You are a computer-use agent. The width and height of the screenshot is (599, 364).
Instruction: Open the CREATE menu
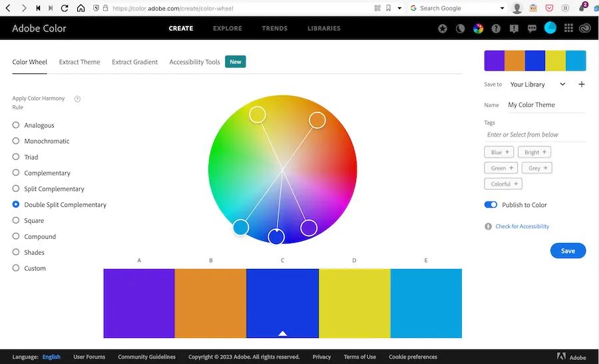(x=180, y=28)
